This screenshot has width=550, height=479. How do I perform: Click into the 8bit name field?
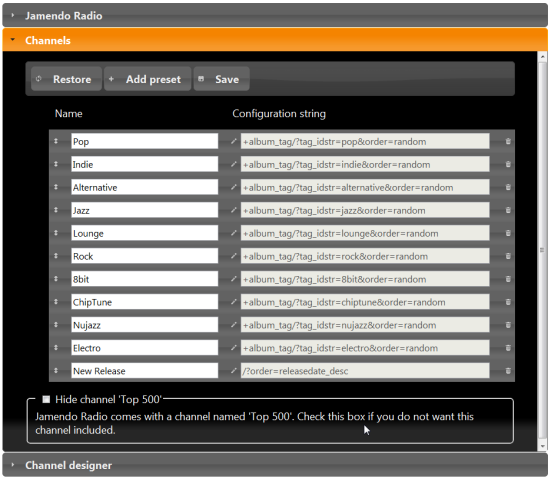tap(145, 279)
